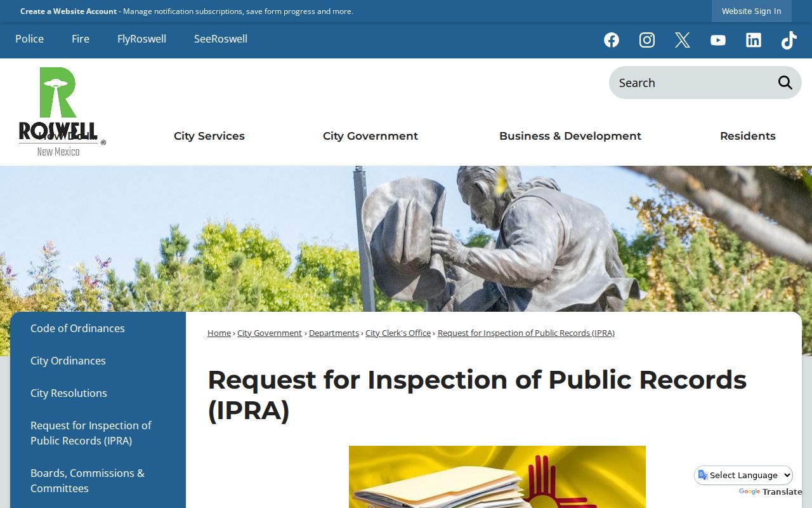Viewport: 812px width, 508px height.
Task: Click the Roswell New Mexico logo
Action: point(62,112)
